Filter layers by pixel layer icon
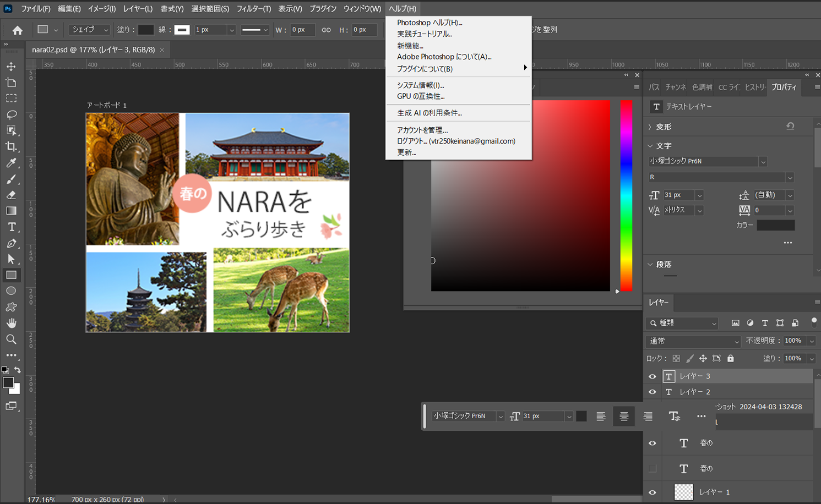 click(x=735, y=323)
